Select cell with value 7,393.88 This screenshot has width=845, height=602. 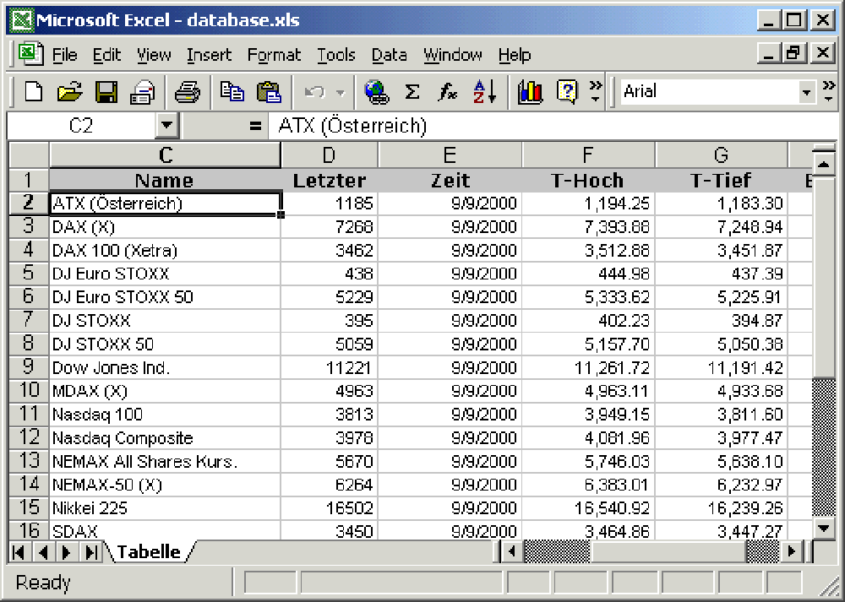tap(588, 227)
